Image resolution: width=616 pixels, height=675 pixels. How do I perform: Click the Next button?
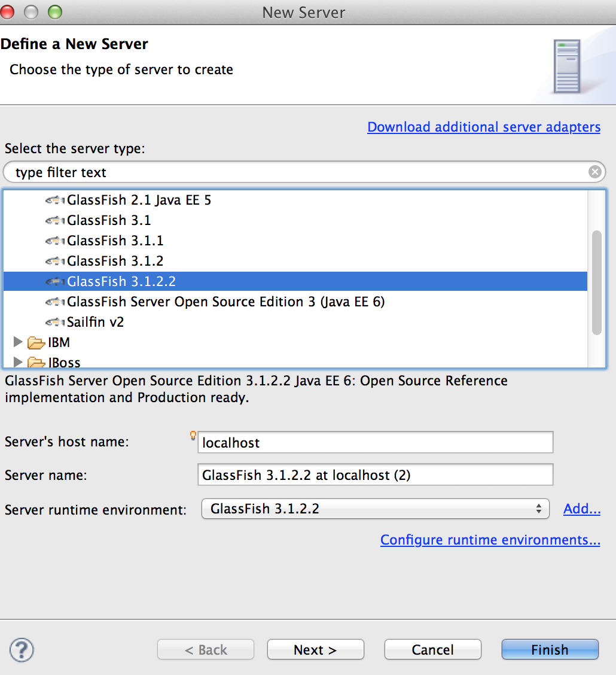pyautogui.click(x=315, y=649)
